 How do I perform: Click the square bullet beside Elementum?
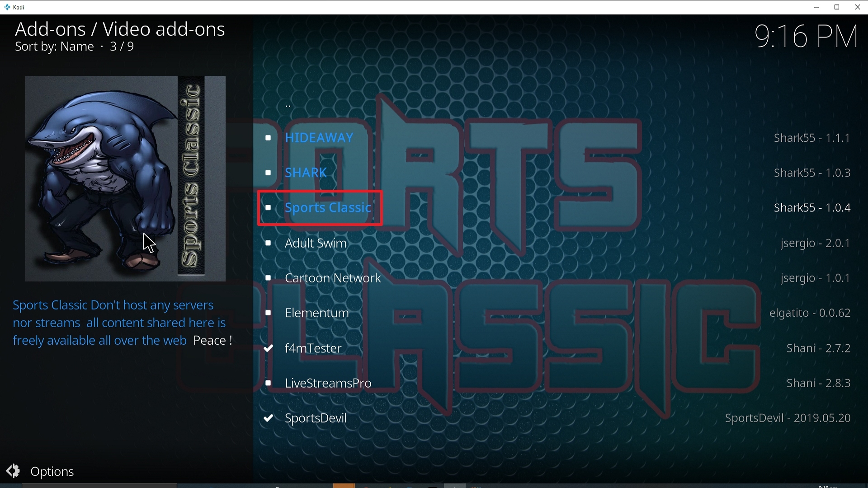point(268,313)
